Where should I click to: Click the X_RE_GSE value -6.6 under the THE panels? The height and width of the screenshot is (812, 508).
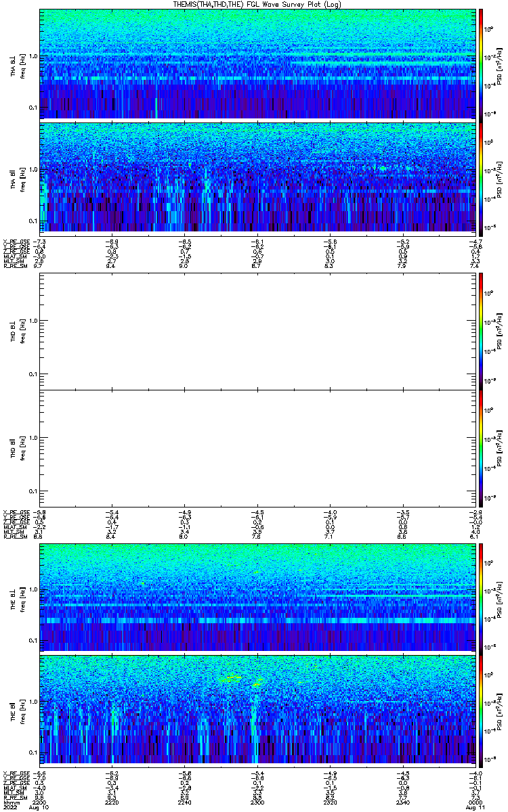click(40, 773)
